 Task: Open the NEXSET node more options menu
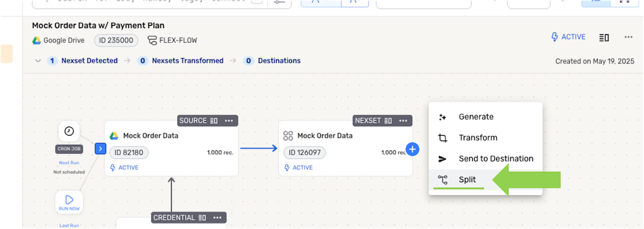coord(404,121)
